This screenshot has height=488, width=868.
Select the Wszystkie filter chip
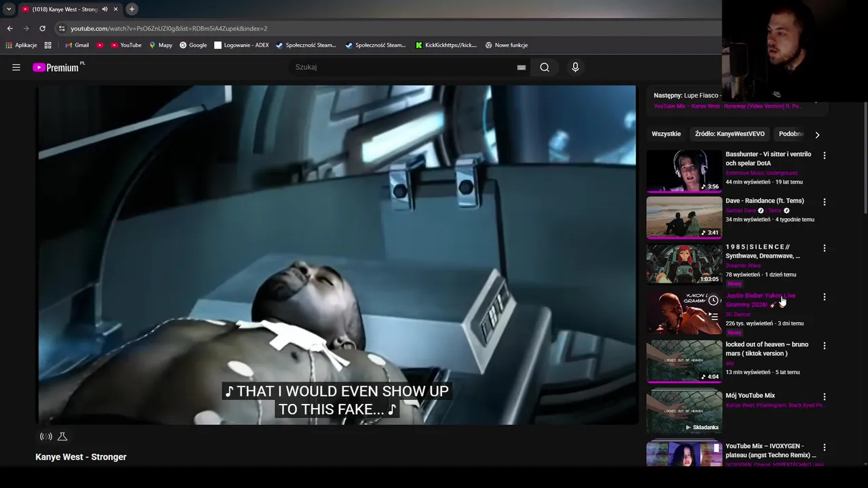(666, 134)
